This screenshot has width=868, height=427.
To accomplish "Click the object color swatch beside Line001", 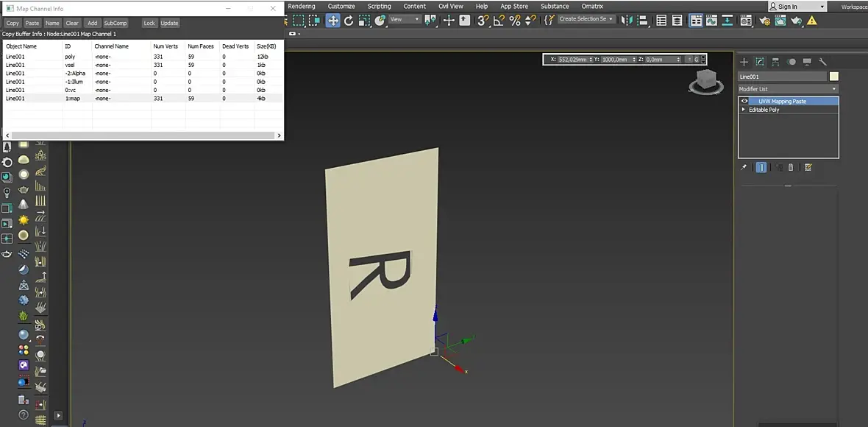I will (x=834, y=77).
